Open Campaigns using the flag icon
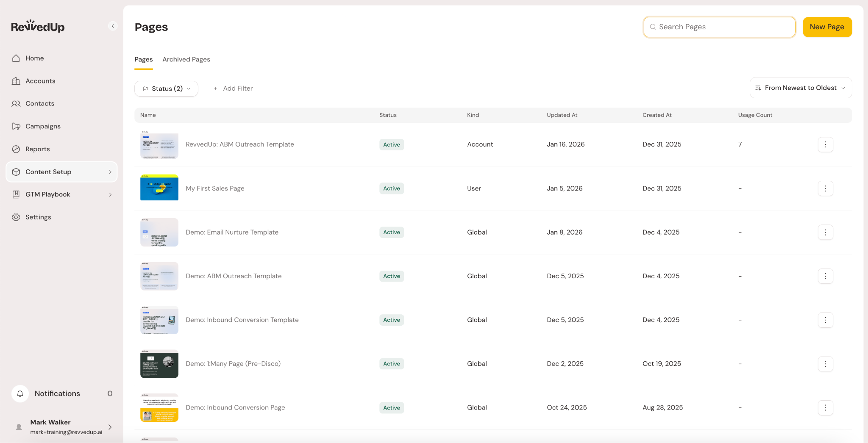Viewport: 868px width, 443px height. click(16, 126)
